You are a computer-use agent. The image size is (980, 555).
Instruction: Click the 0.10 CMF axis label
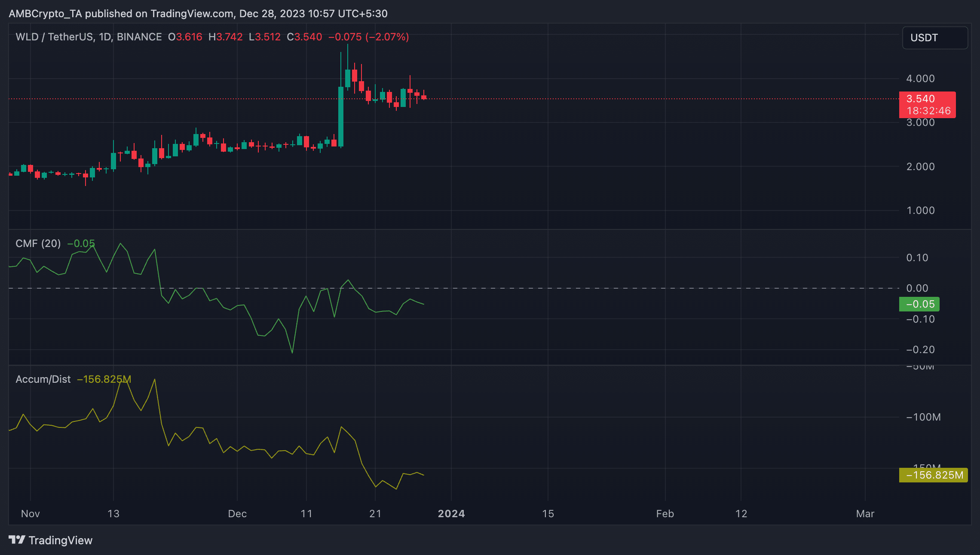click(x=917, y=258)
